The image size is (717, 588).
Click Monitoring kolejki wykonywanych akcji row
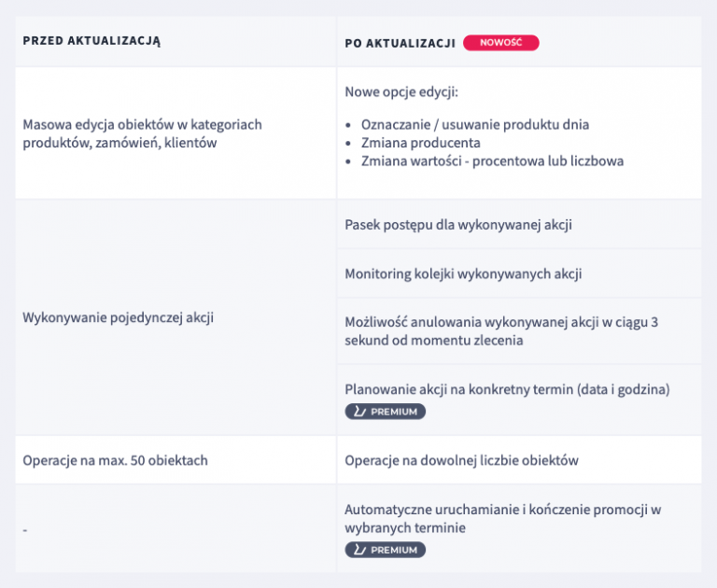(x=463, y=274)
